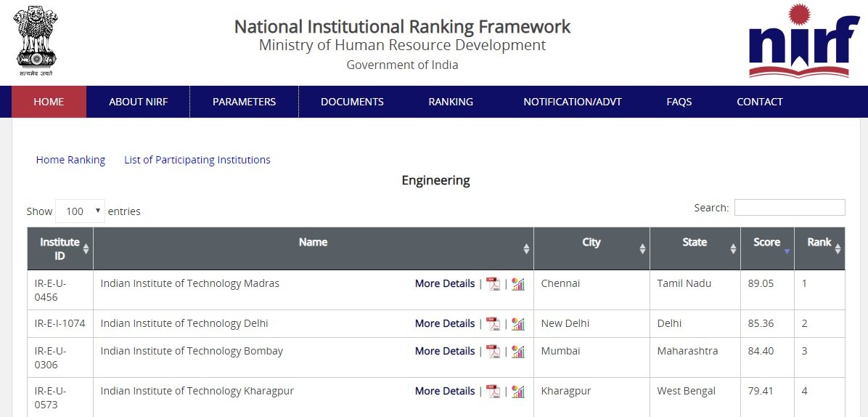Follow the Home Ranking link
The width and height of the screenshot is (868, 417).
click(x=70, y=160)
